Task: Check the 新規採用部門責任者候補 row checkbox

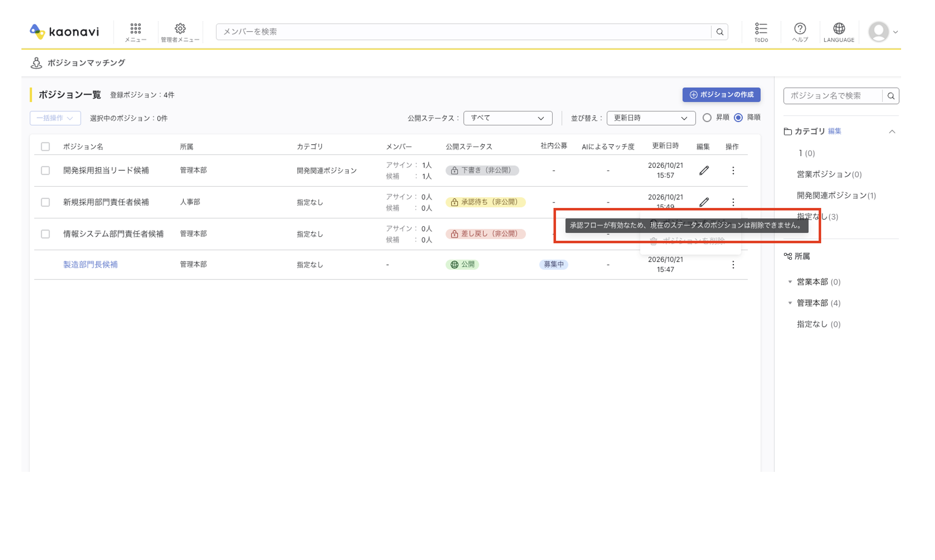Action: coord(45,202)
